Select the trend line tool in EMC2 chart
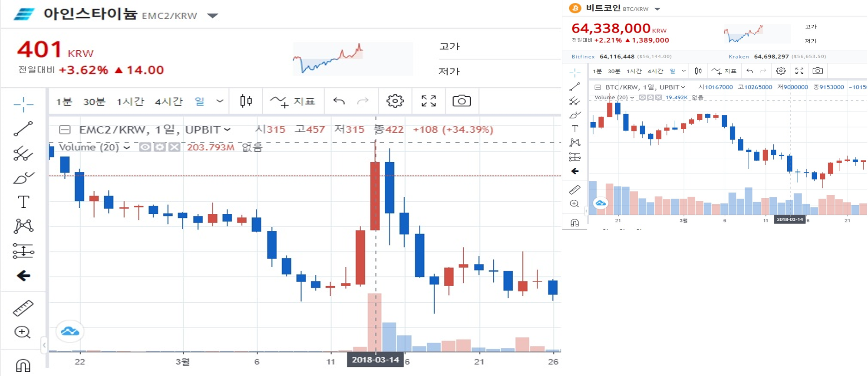 pyautogui.click(x=23, y=129)
